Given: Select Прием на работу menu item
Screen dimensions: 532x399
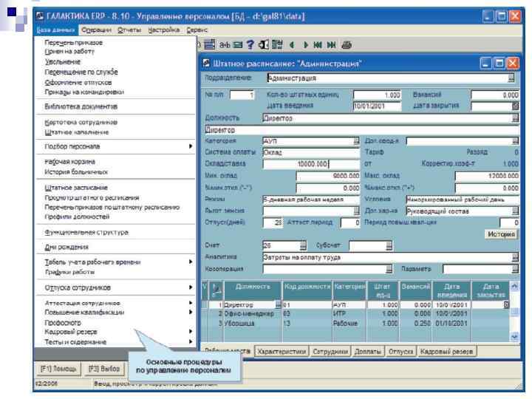Looking at the screenshot, I should tap(69, 51).
